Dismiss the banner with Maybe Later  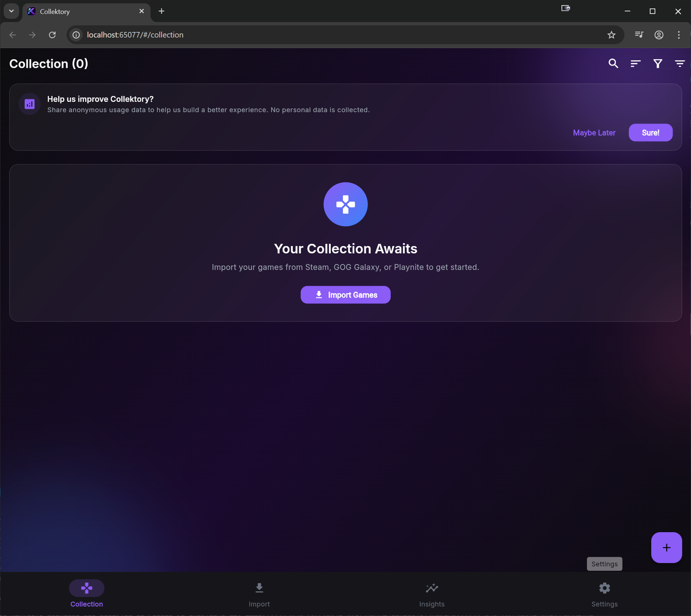pyautogui.click(x=594, y=133)
